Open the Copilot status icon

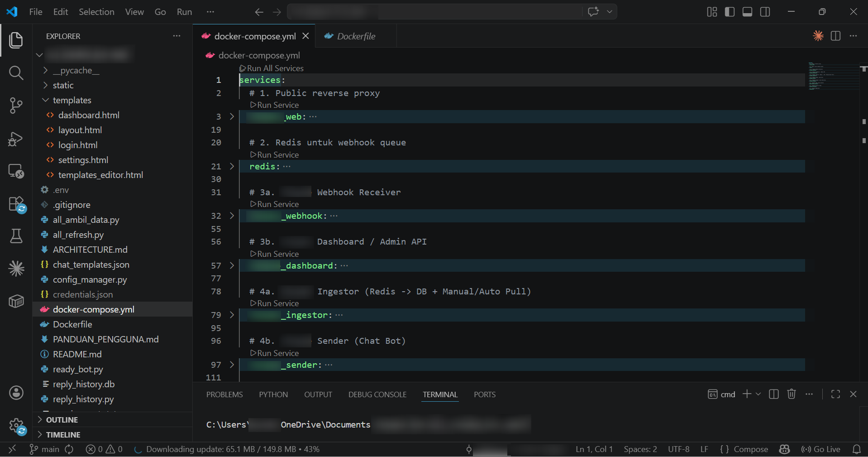(x=785, y=449)
